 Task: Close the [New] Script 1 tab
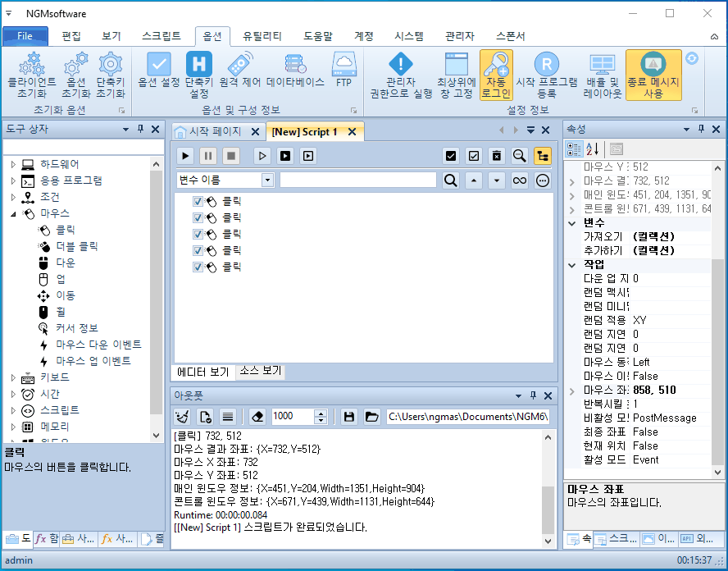[x=353, y=132]
